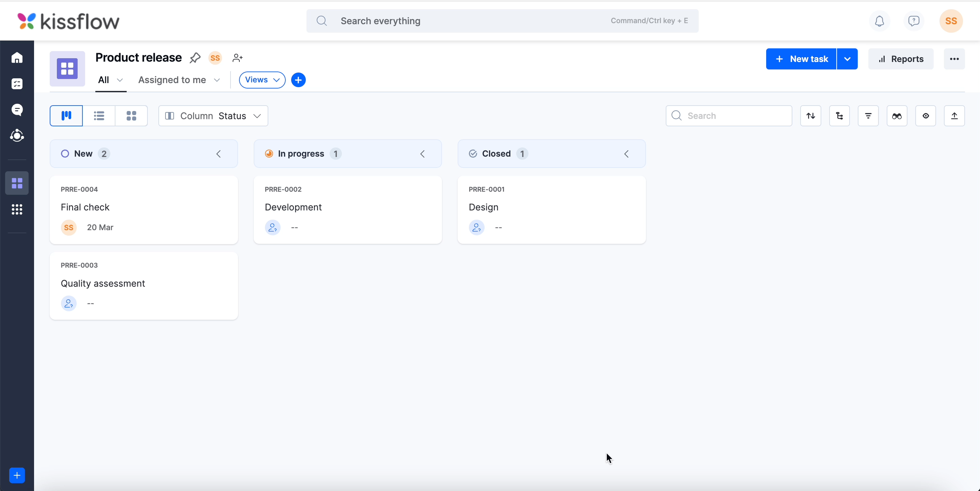Open the help question icon

(x=913, y=21)
